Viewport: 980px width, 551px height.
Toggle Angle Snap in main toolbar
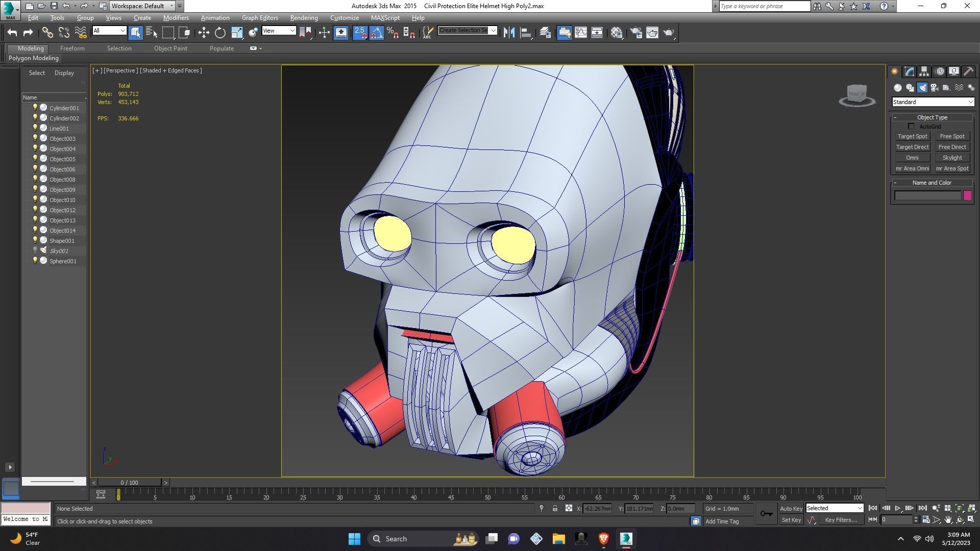click(376, 33)
